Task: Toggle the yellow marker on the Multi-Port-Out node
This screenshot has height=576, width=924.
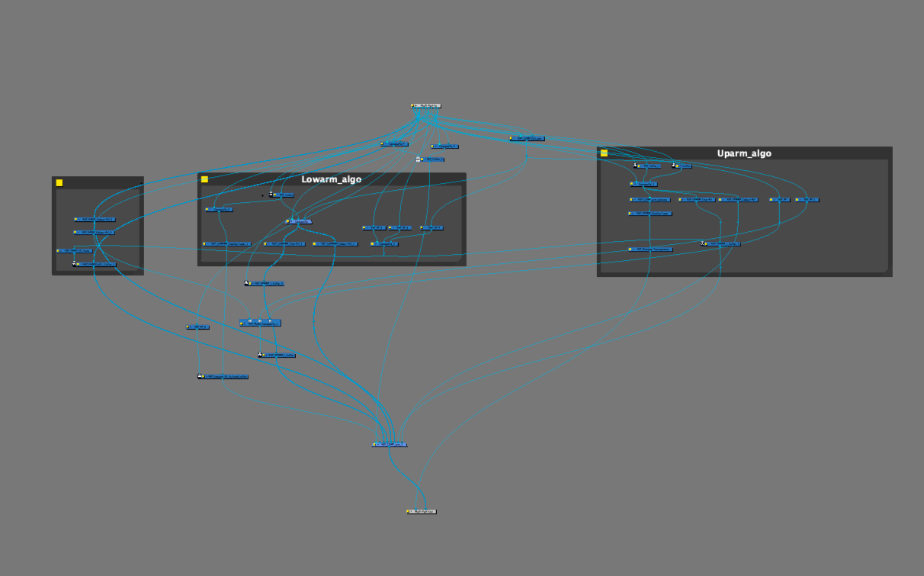Action: tap(408, 511)
